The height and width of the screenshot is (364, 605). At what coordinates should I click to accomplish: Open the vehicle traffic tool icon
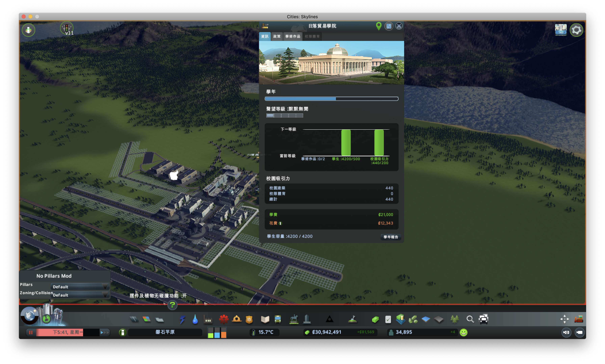(x=483, y=319)
